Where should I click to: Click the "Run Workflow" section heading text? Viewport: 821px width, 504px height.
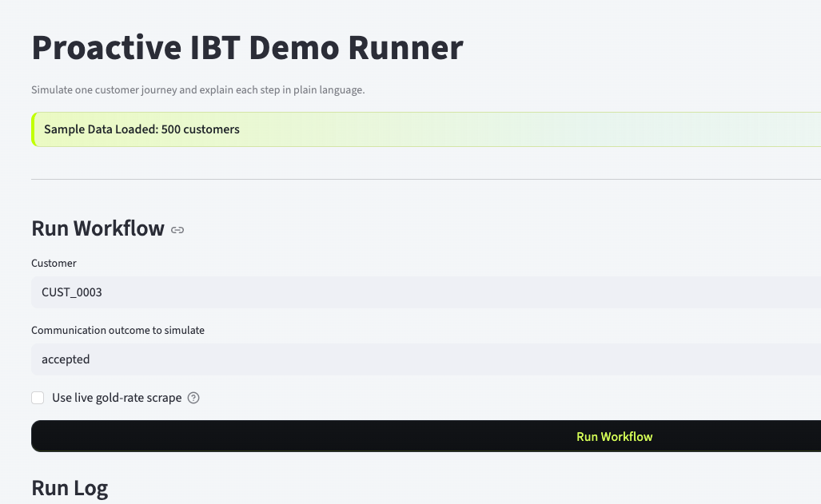click(98, 228)
